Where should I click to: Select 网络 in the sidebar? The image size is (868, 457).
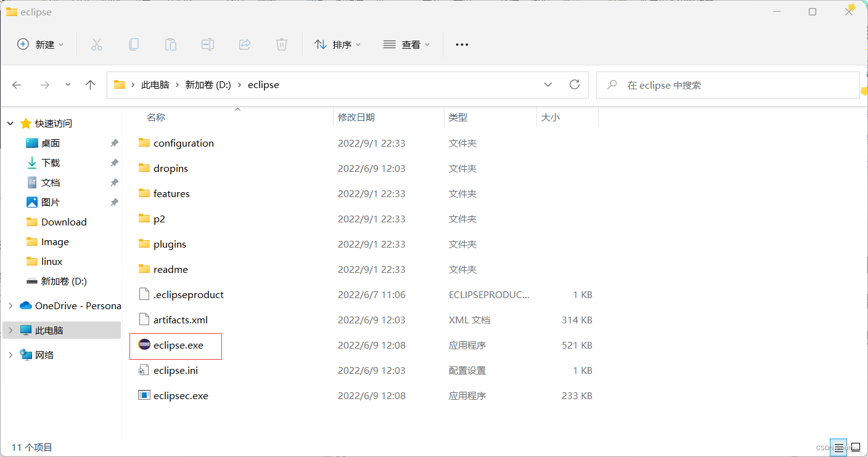(x=44, y=355)
